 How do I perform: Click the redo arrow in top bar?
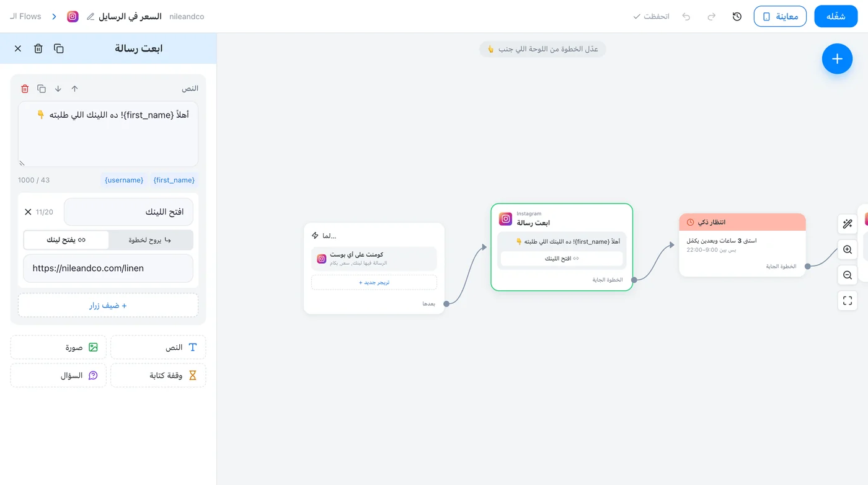click(x=712, y=17)
